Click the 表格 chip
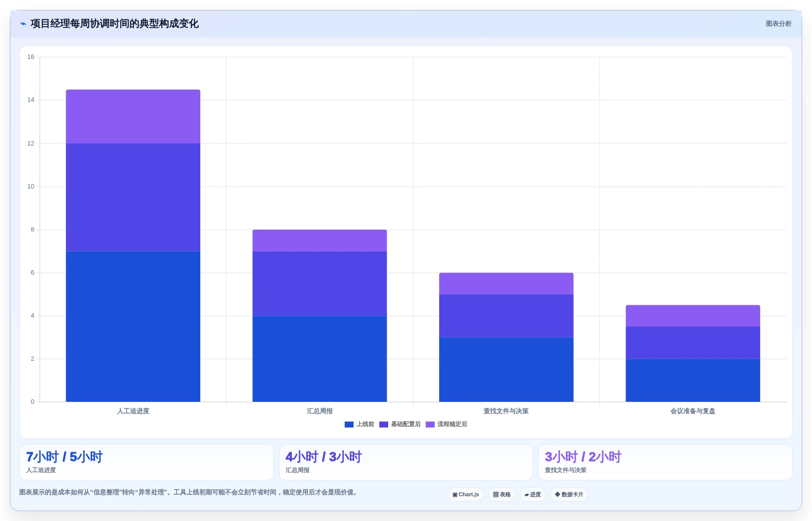The width and height of the screenshot is (812, 521). [x=502, y=495]
